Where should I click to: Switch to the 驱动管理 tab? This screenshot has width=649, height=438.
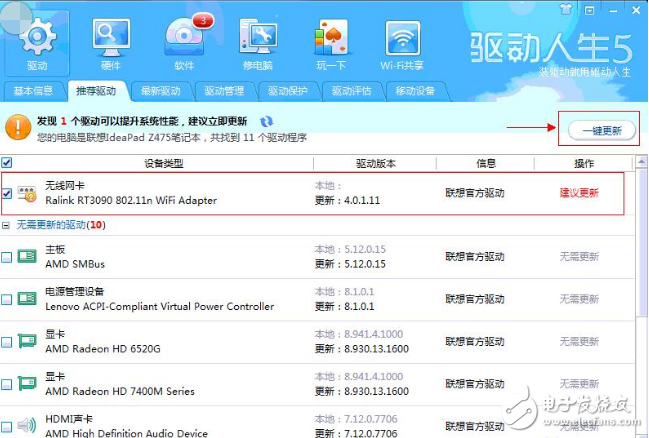tap(224, 91)
